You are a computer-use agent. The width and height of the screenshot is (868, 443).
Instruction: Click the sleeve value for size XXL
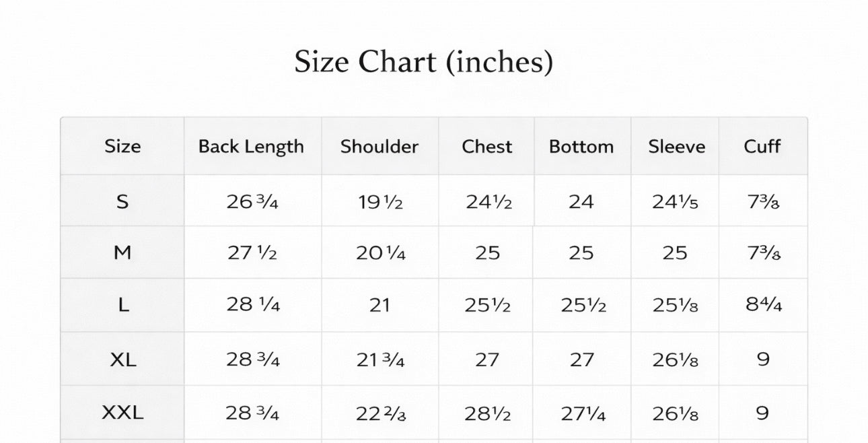tap(675, 413)
